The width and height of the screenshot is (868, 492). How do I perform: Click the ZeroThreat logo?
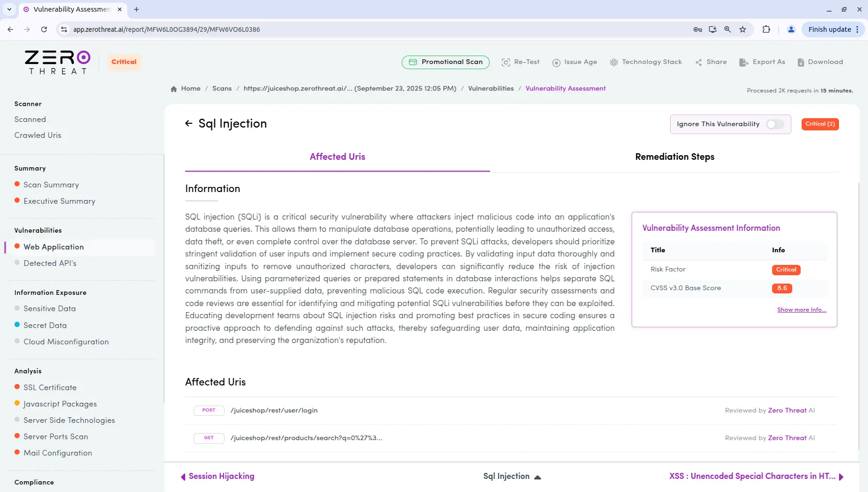(58, 62)
